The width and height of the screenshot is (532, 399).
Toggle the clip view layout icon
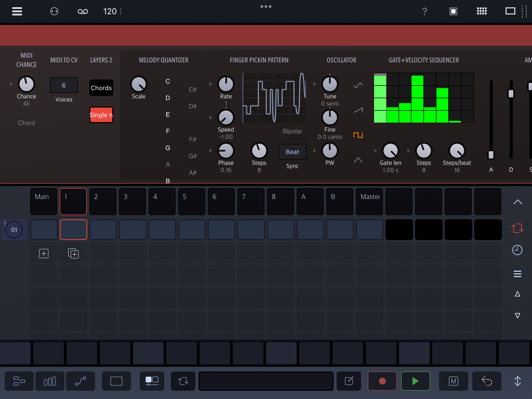tap(152, 381)
